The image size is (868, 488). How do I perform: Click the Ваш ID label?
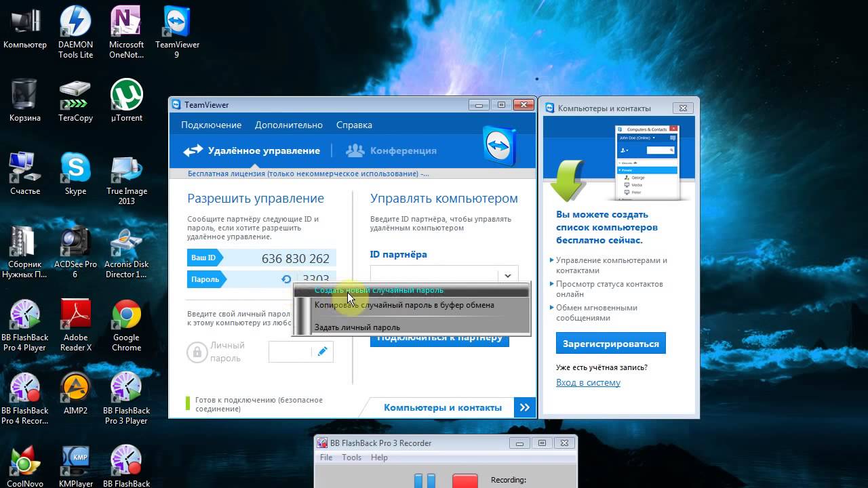click(203, 258)
